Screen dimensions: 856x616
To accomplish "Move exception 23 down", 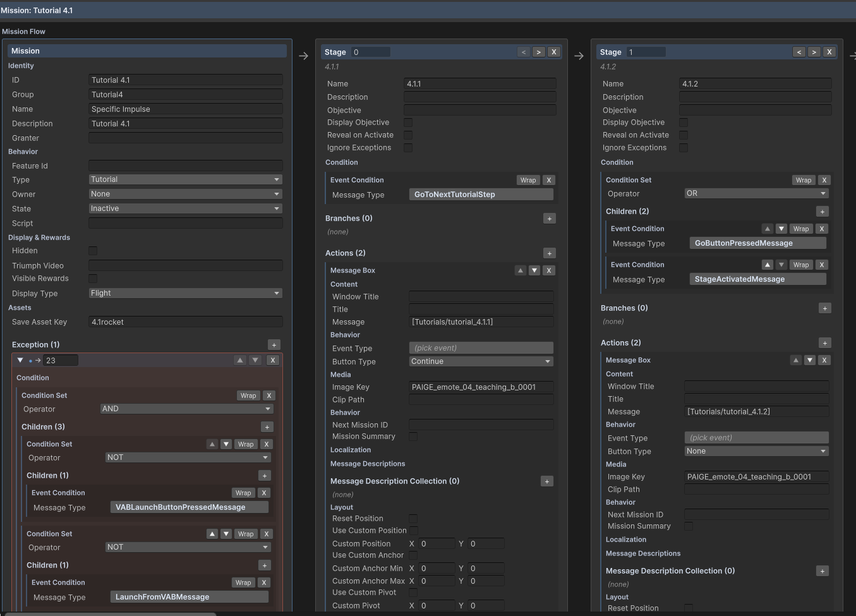I will point(255,361).
